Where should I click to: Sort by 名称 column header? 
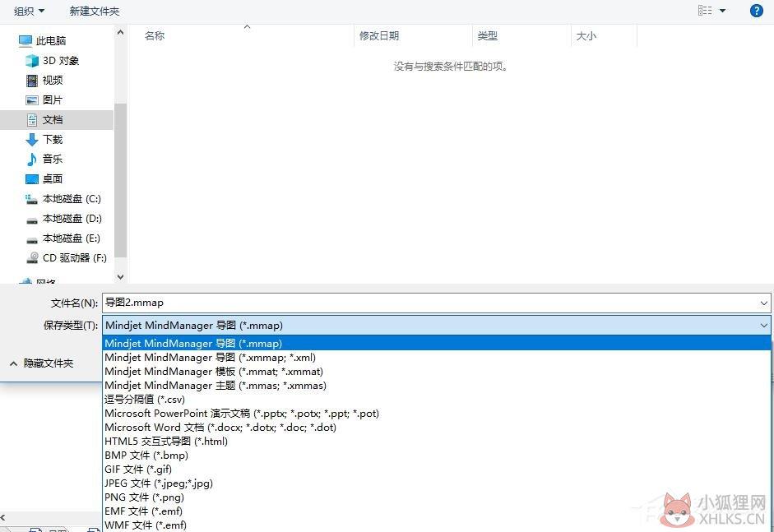pos(155,36)
